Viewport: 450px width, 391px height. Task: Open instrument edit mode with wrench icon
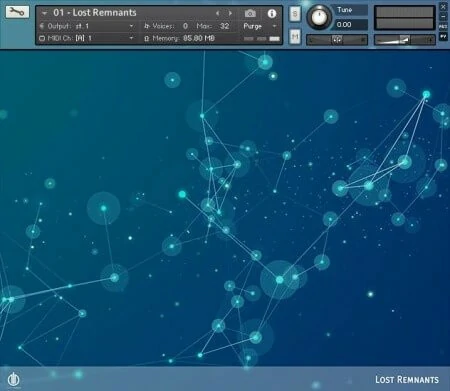pos(17,12)
